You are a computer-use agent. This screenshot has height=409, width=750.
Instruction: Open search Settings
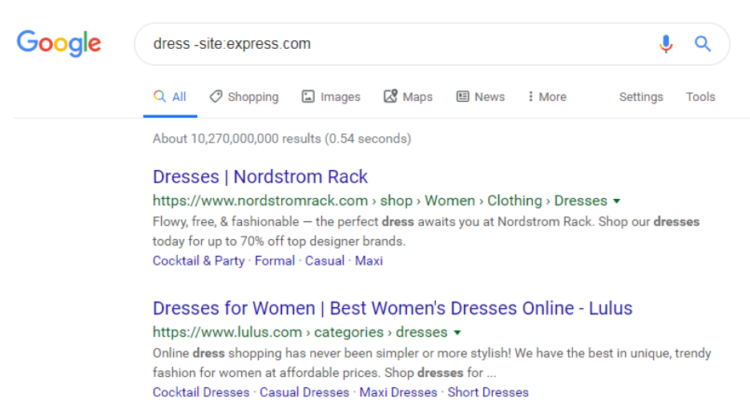pos(641,97)
